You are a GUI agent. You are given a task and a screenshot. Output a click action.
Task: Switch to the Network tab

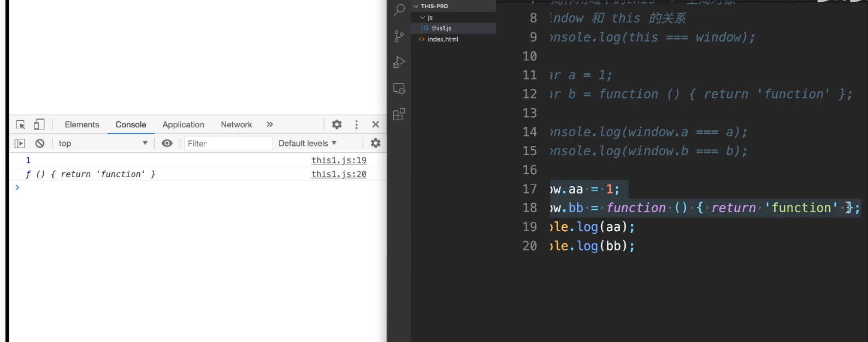(x=237, y=125)
